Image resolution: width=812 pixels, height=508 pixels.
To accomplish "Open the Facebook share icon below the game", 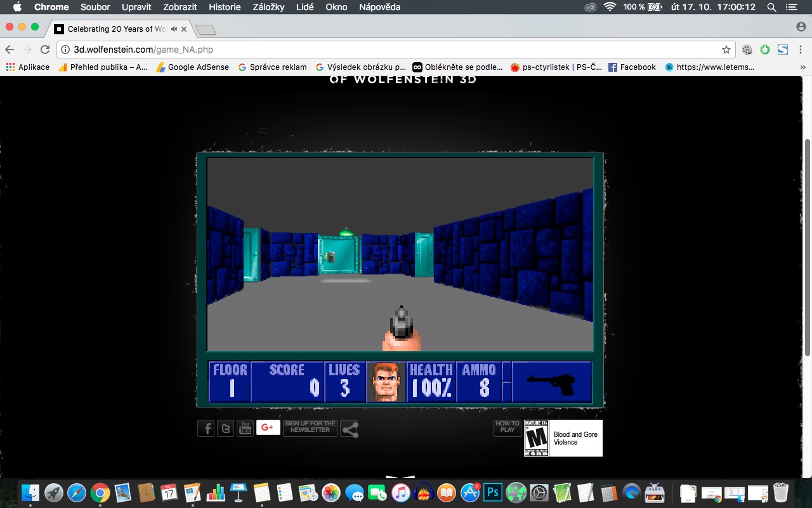I will (206, 429).
